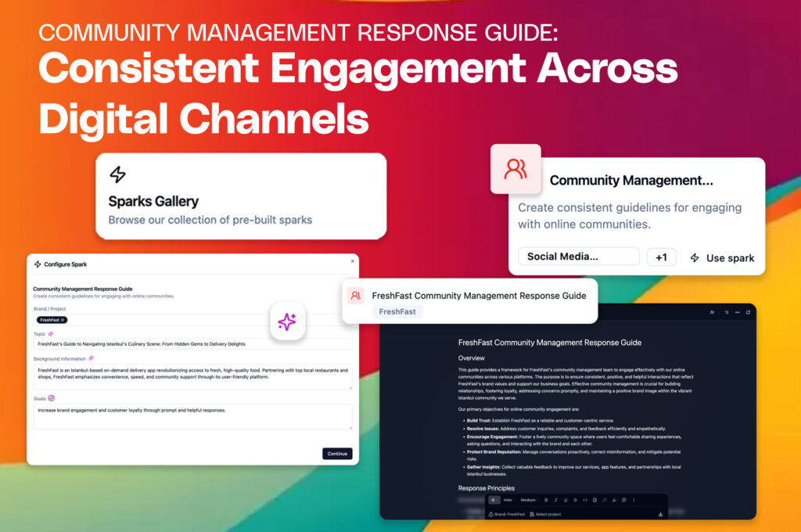Click the Goals text area
This screenshot has width=801, height=532.
192,416
